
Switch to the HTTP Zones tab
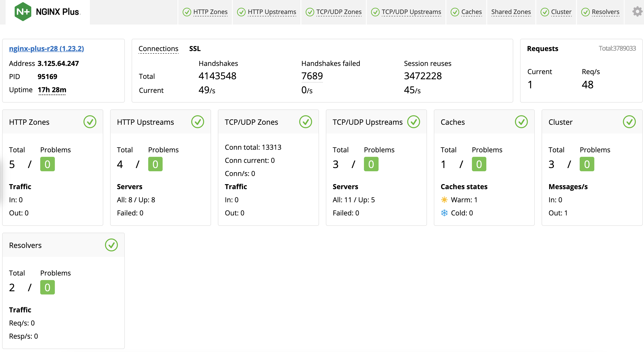click(210, 12)
